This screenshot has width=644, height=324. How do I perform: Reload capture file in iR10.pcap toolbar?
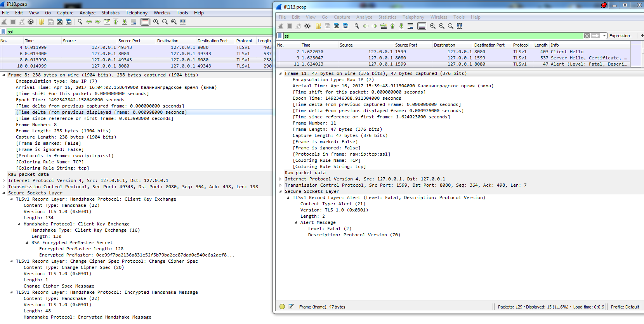click(69, 22)
